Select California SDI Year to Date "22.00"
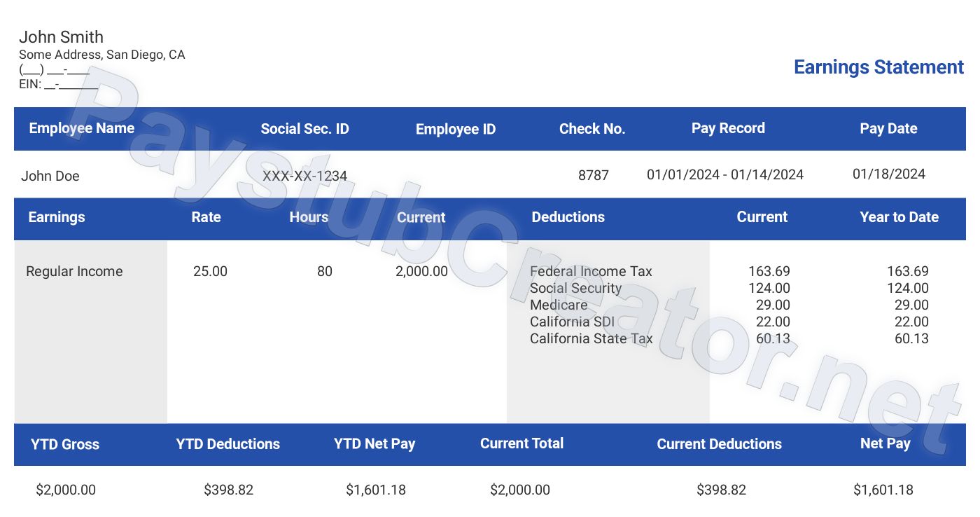Image resolution: width=980 pixels, height=517 pixels. (x=911, y=322)
